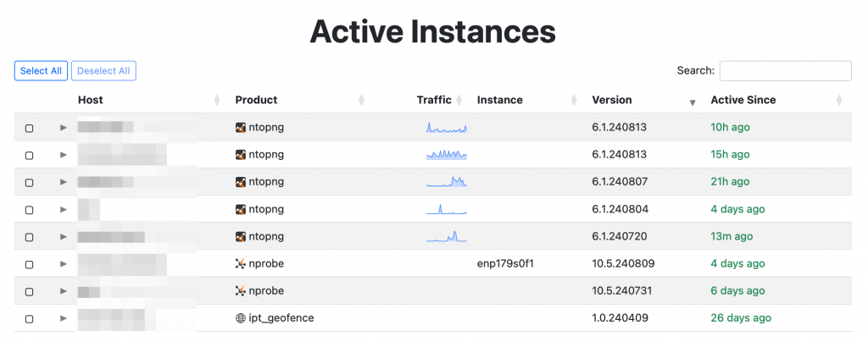Check the box for the 13m ago row
868x342 pixels.
pyautogui.click(x=30, y=238)
